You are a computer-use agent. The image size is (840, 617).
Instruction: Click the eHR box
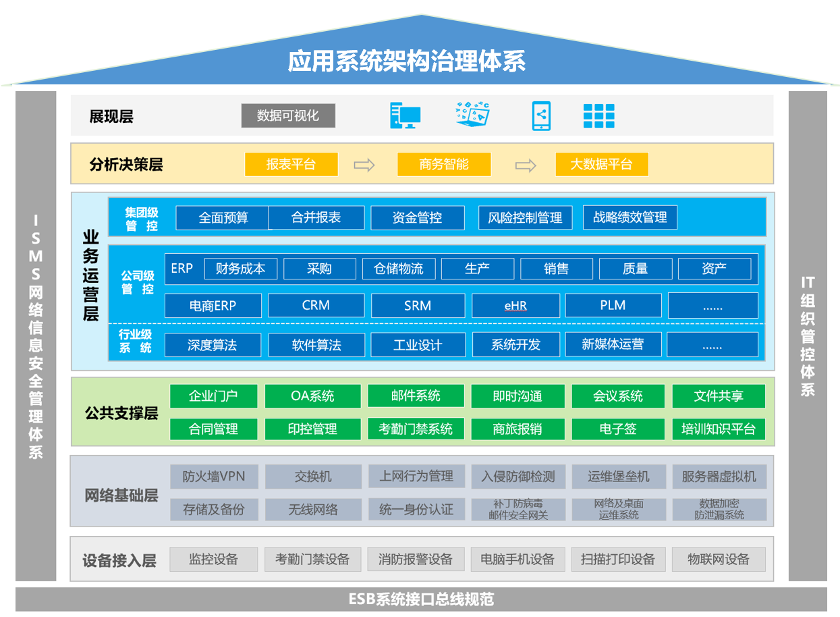(x=516, y=305)
